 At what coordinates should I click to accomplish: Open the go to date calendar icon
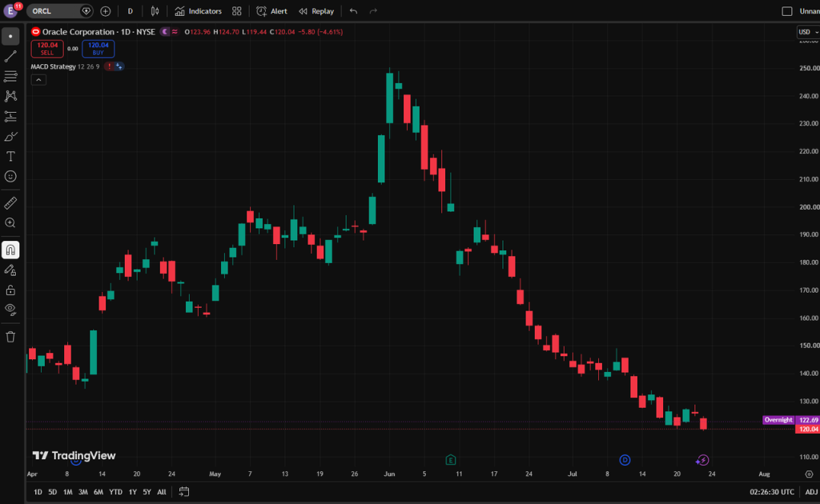(x=184, y=491)
